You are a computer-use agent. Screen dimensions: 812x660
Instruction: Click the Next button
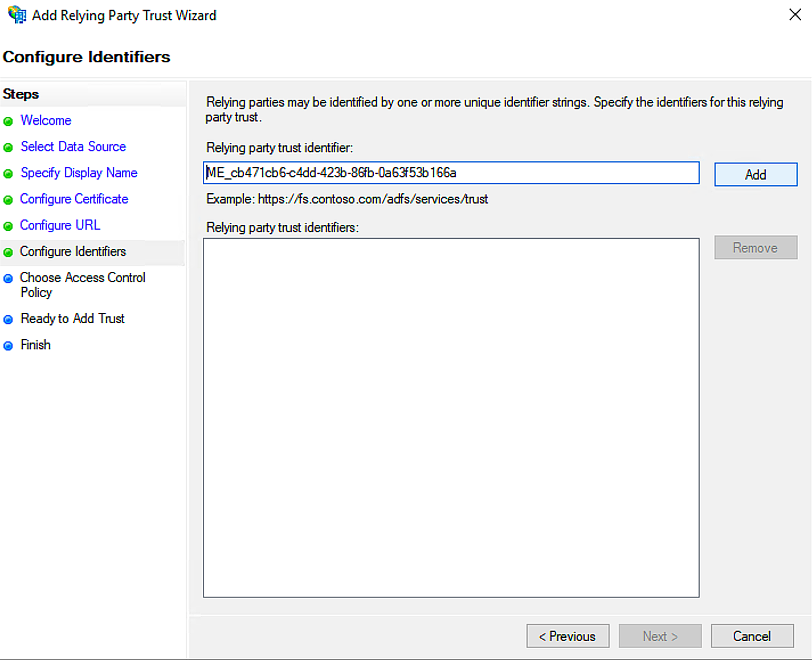click(660, 636)
